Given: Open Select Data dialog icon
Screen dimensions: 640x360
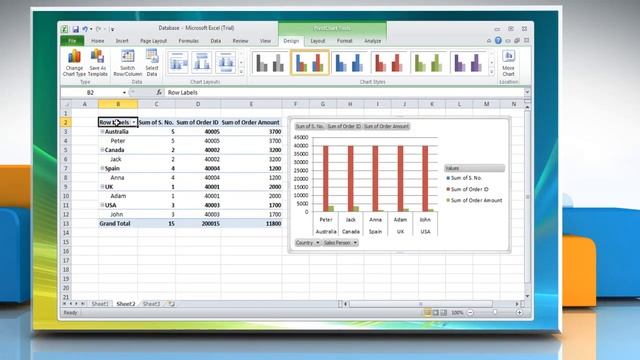Looking at the screenshot, I should tap(152, 62).
